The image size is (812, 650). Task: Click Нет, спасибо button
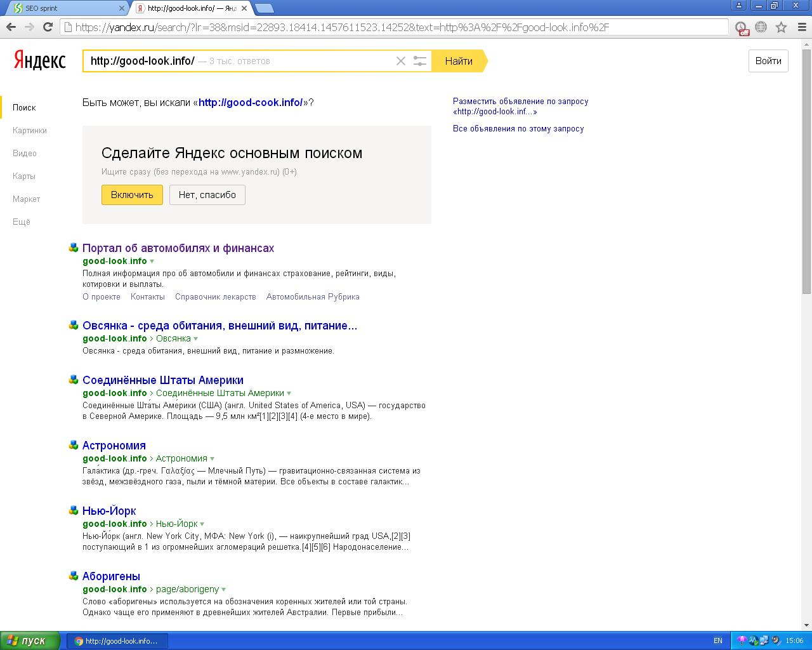click(x=207, y=195)
